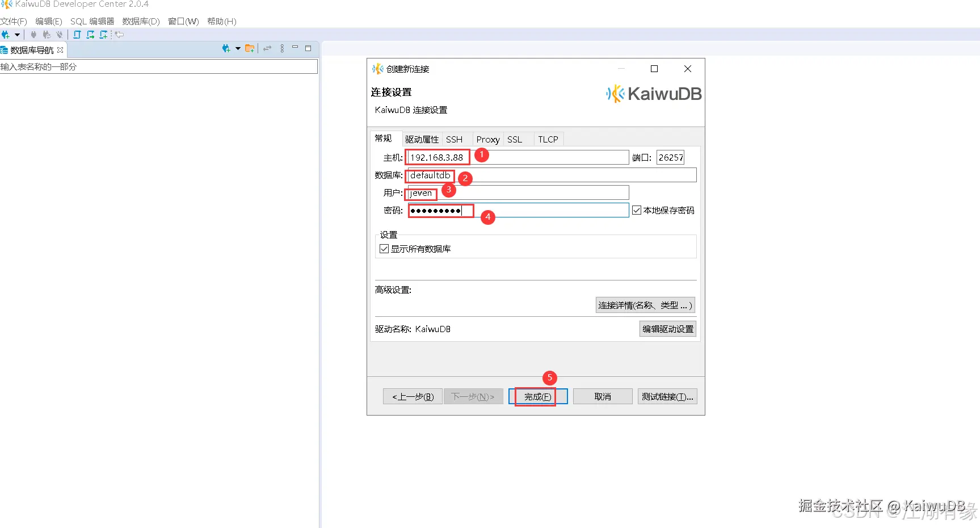This screenshot has width=980, height=528.
Task: Maximize the database navigator panel
Action: 308,48
